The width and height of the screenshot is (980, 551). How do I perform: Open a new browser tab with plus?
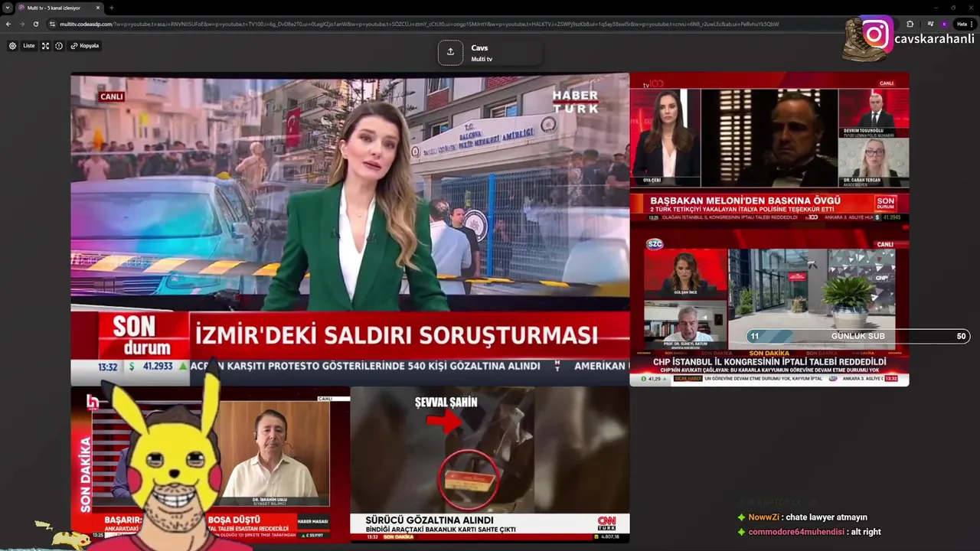tap(112, 8)
